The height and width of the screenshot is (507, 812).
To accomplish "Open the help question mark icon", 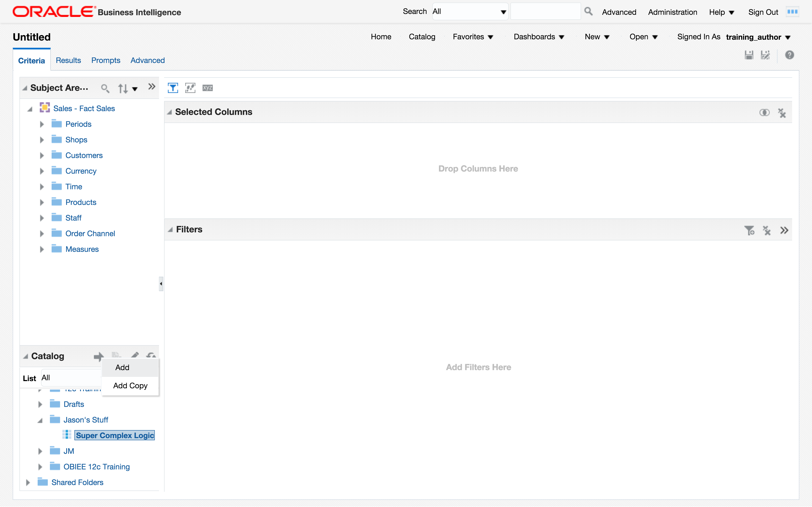I will [790, 55].
